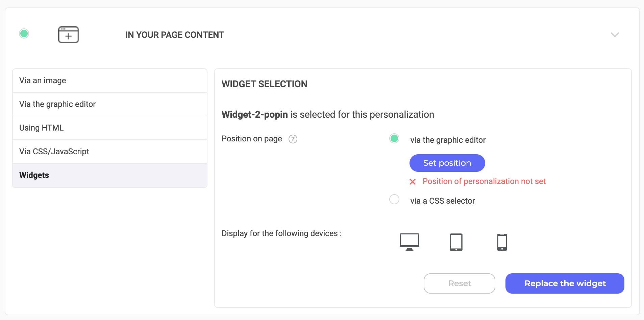The image size is (644, 320).
Task: Select the smartphone device icon
Action: click(502, 242)
